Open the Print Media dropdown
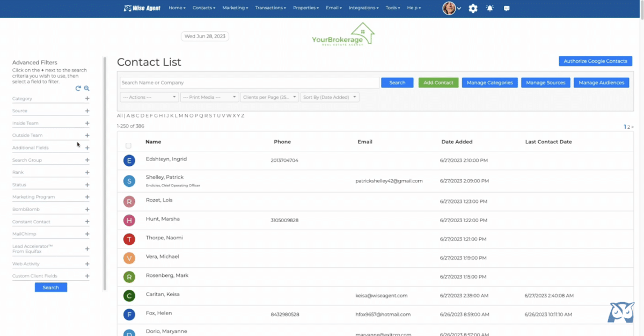The image size is (644, 336). (209, 97)
